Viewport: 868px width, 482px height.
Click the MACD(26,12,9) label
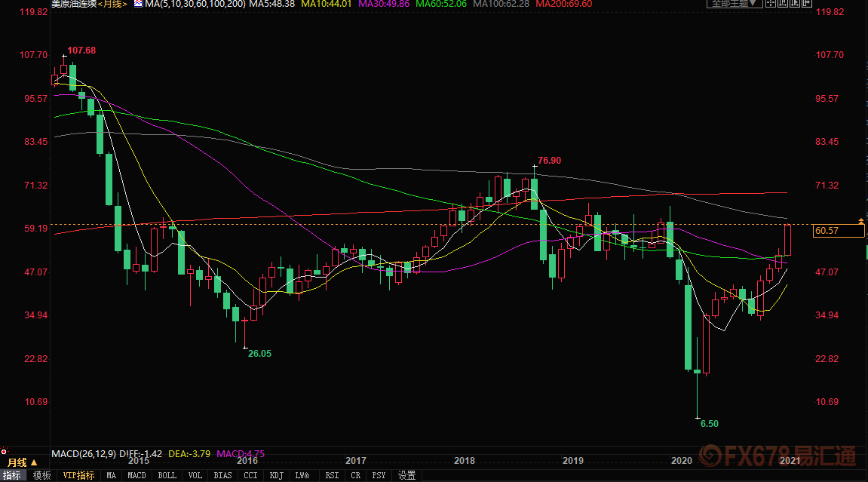84,454
